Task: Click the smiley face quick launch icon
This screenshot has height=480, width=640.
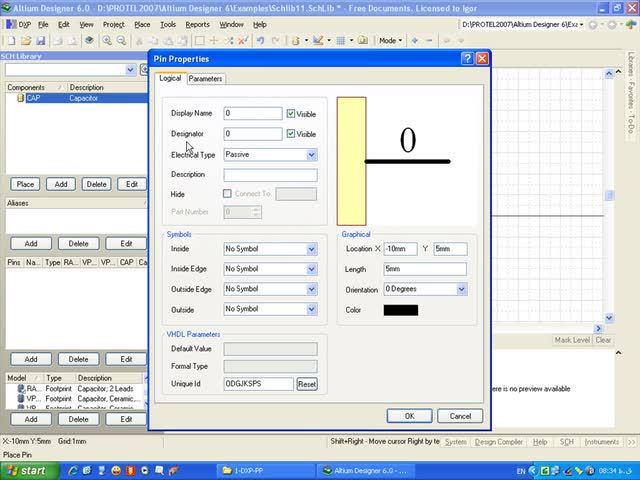Action: pyautogui.click(x=116, y=471)
